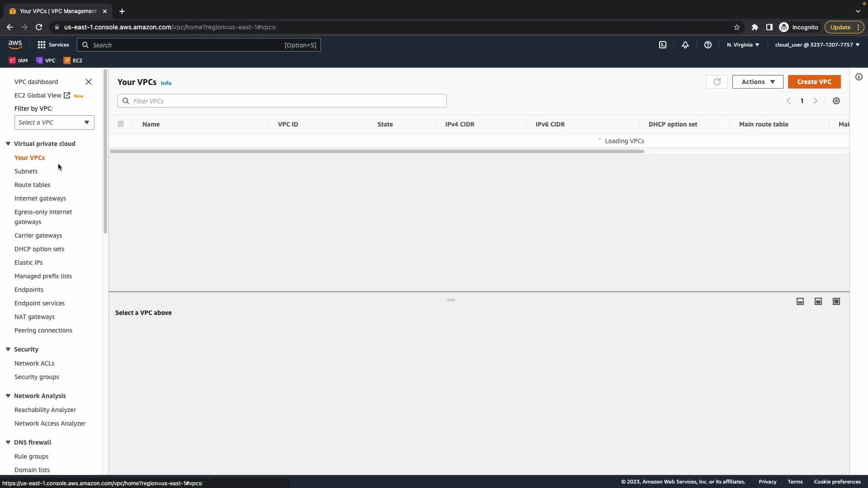Click the support help question icon
868x488 pixels.
(708, 45)
